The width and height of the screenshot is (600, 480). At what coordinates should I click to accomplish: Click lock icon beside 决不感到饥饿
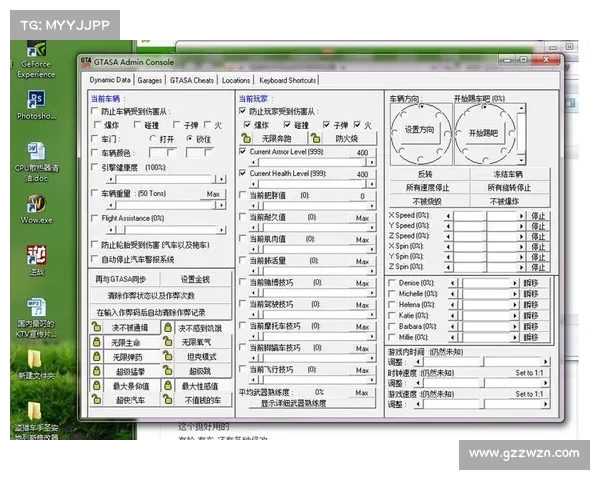168,328
